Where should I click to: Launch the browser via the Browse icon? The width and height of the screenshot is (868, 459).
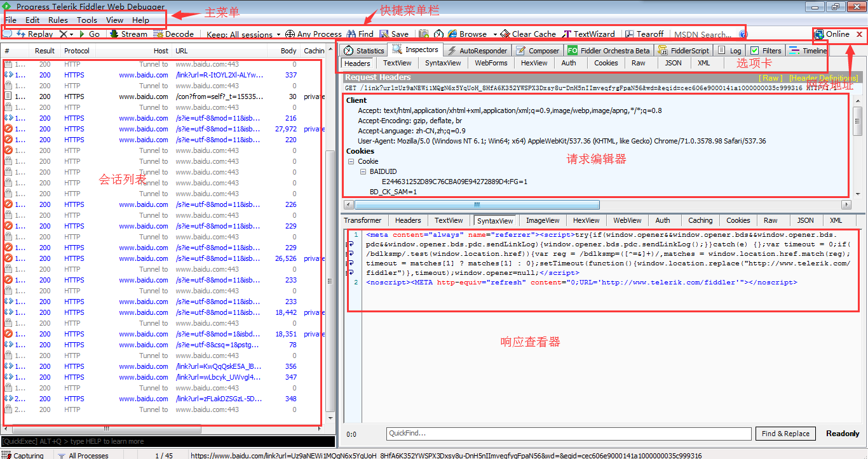tap(467, 34)
